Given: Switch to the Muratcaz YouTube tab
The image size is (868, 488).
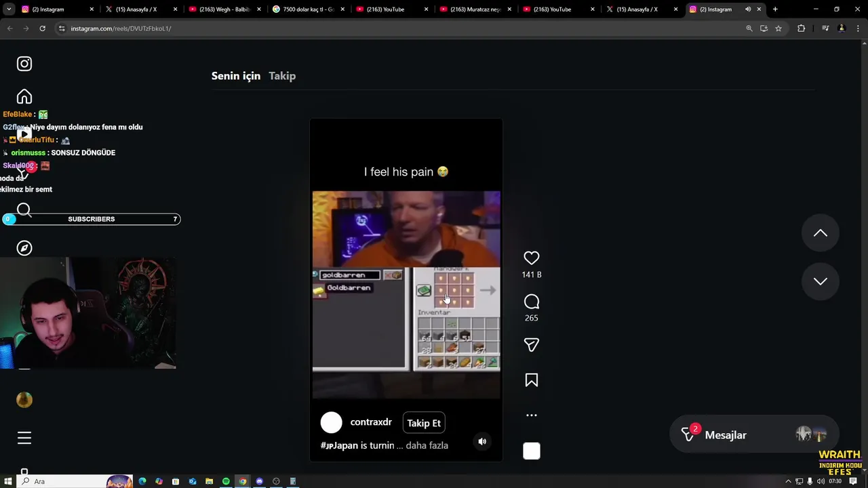Looking at the screenshot, I should tap(475, 9).
